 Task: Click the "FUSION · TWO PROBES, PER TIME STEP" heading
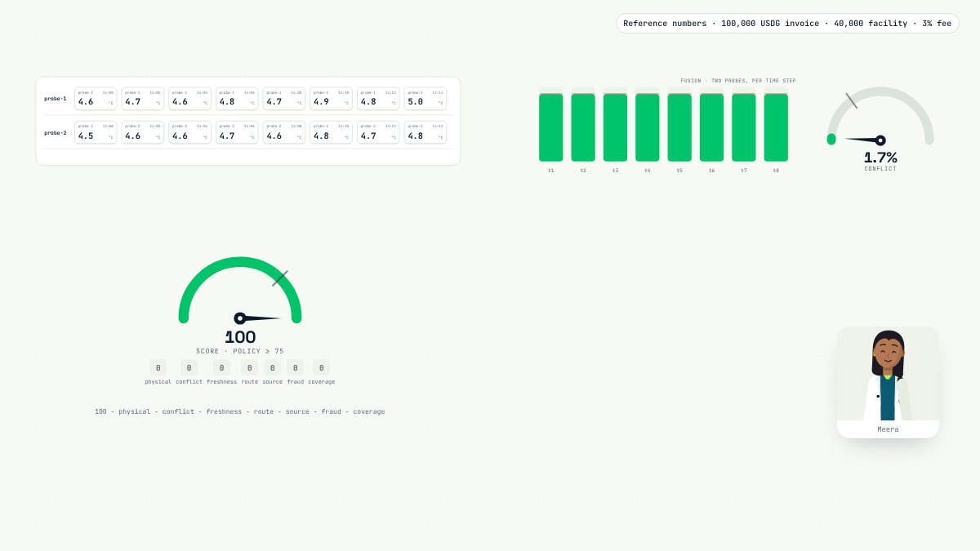click(x=738, y=81)
